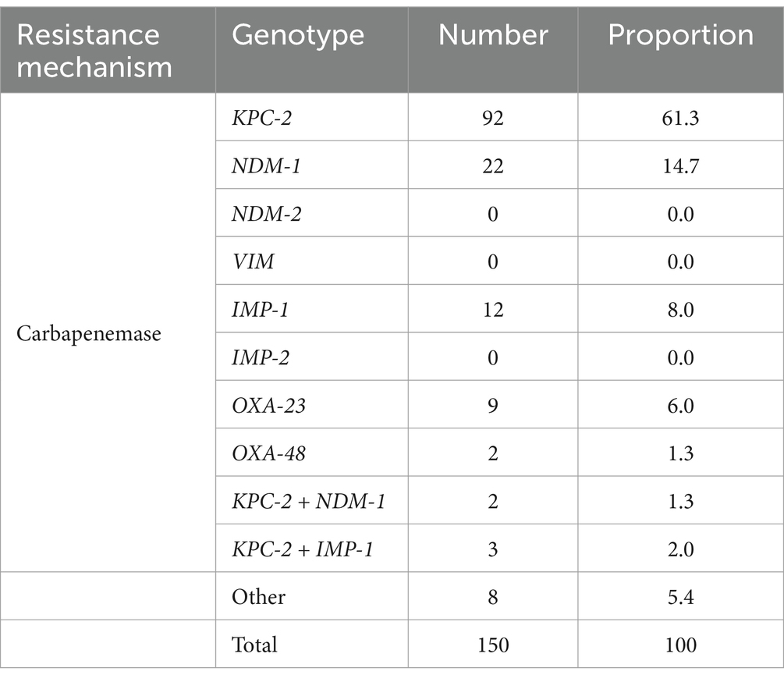
Task: Select the OXA-23 genotype cell
Action: click(268, 406)
